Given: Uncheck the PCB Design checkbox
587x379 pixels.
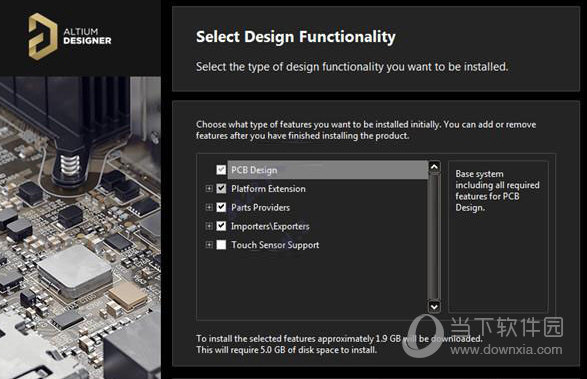Looking at the screenshot, I should pyautogui.click(x=221, y=170).
